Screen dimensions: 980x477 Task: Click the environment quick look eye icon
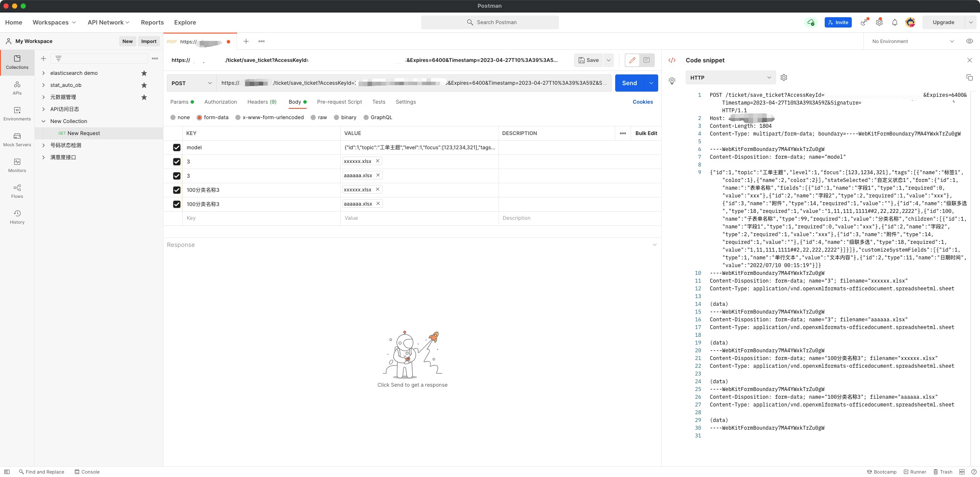(969, 41)
